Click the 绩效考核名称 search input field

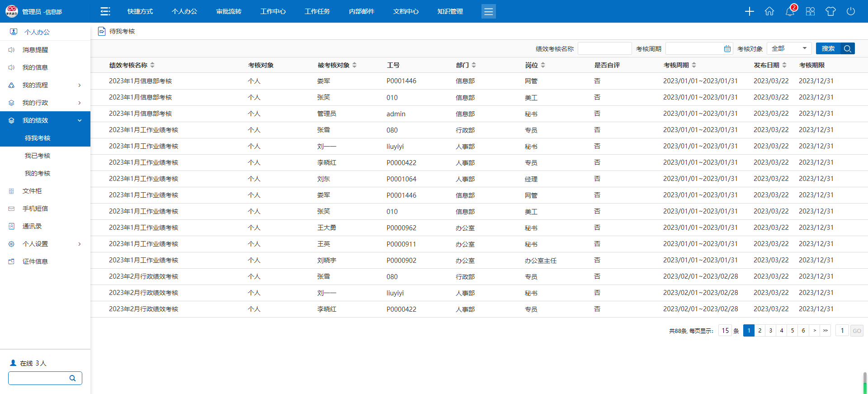604,48
